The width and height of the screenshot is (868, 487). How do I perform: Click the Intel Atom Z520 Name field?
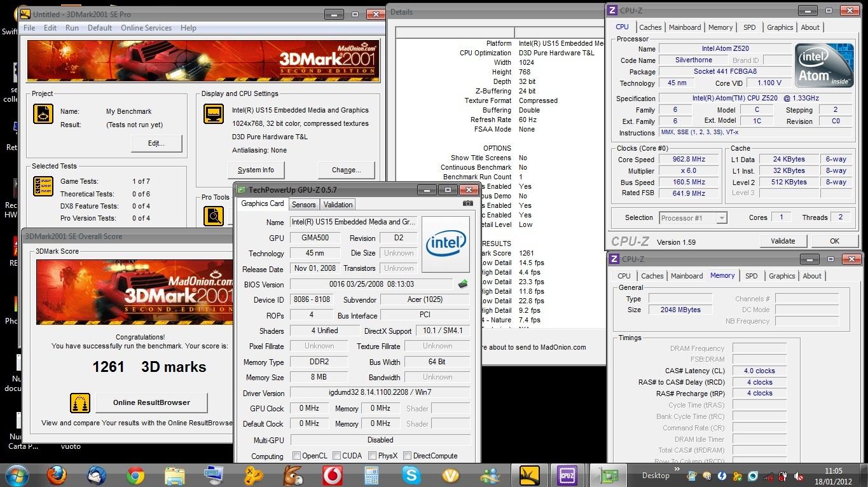[x=725, y=49]
